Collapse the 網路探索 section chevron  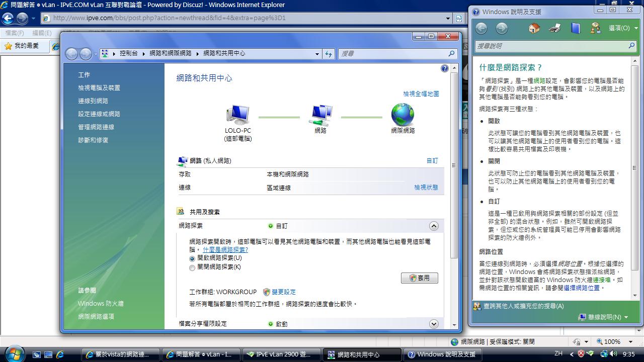pos(434,226)
